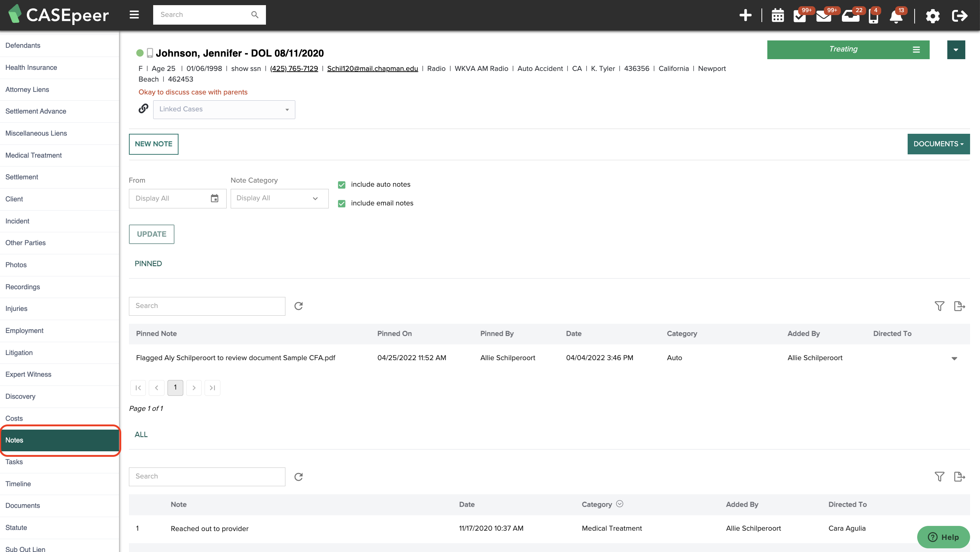Select Health Insurance in sidebar
This screenshot has height=552, width=980.
60,67
